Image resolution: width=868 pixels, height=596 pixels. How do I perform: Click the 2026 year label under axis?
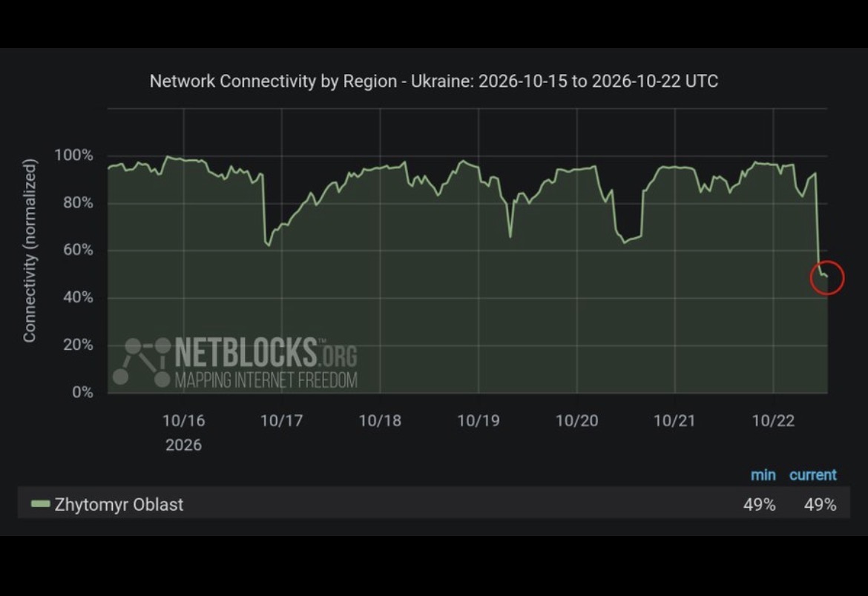tap(184, 445)
